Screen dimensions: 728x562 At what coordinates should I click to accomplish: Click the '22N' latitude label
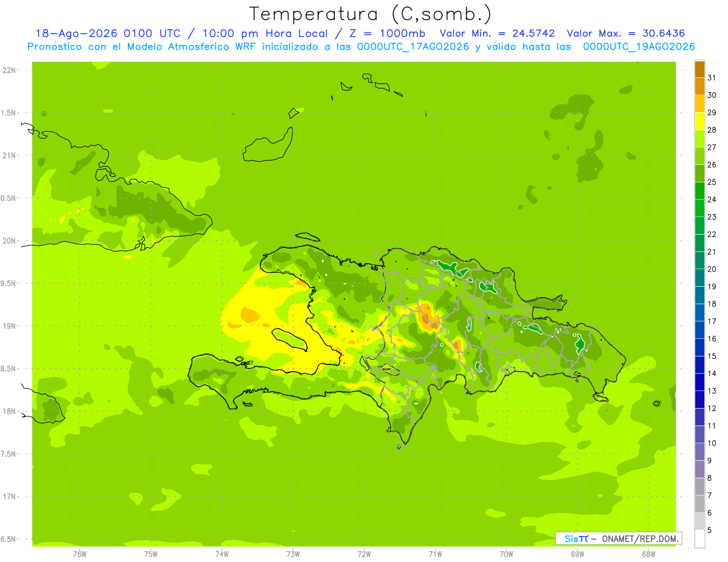click(10, 70)
